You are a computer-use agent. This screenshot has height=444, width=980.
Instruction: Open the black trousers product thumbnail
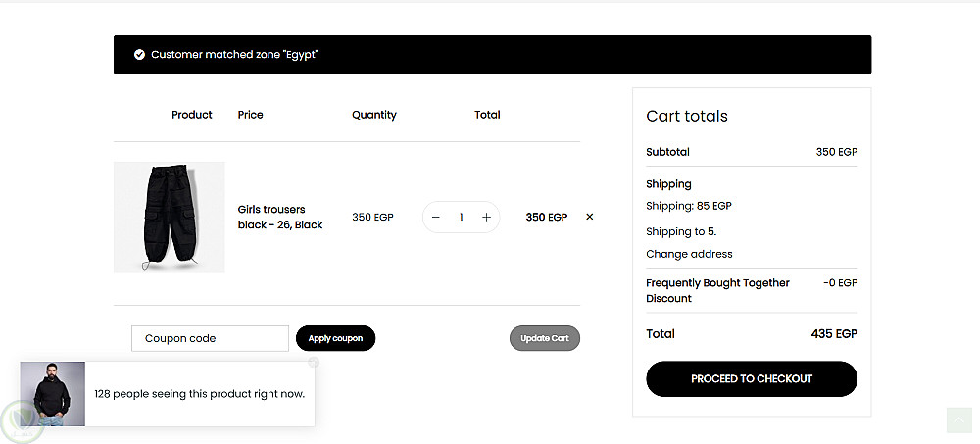pos(170,218)
